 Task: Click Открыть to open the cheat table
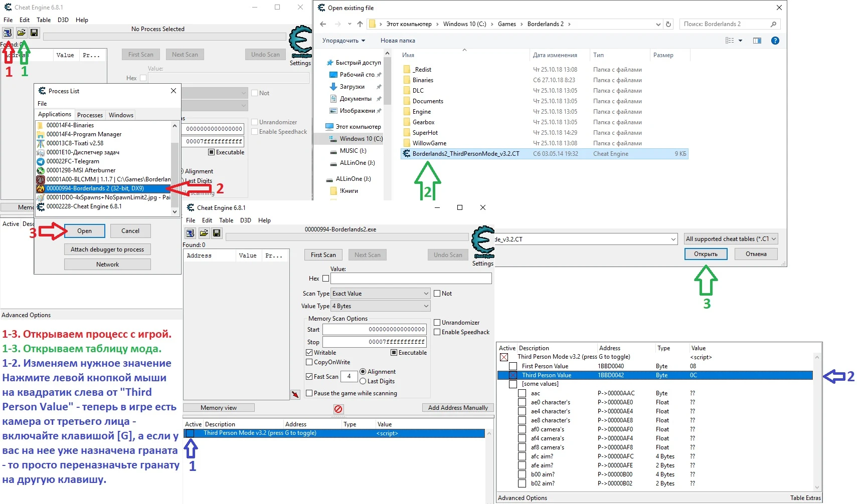(706, 254)
